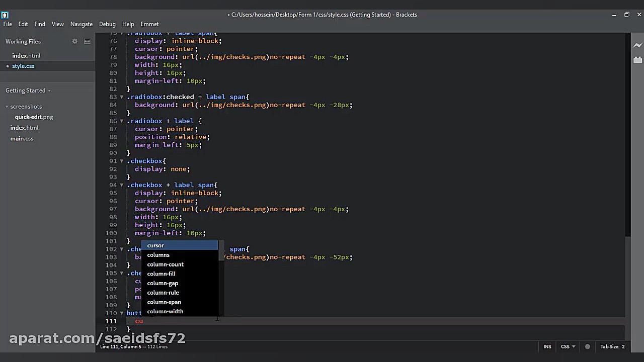
Task: Change the Tab Size setting
Action: point(612,346)
